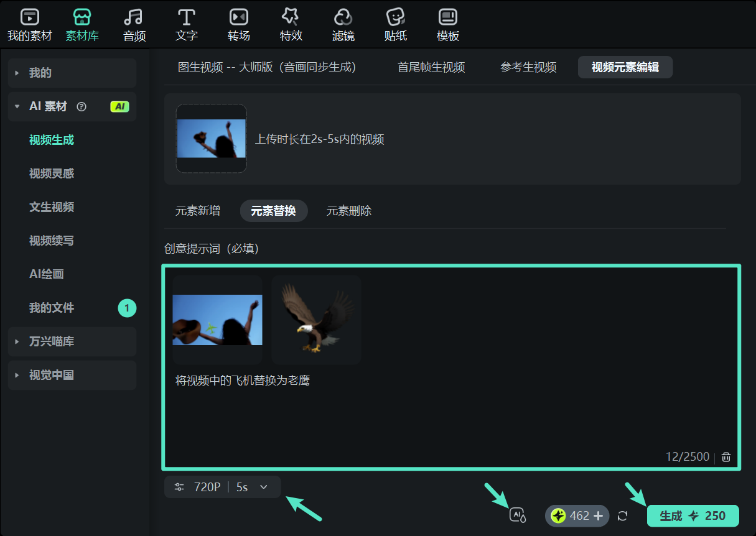The height and width of the screenshot is (536, 756).
Task: Select the 贴纸 (Stickers) icon
Action: [395, 17]
